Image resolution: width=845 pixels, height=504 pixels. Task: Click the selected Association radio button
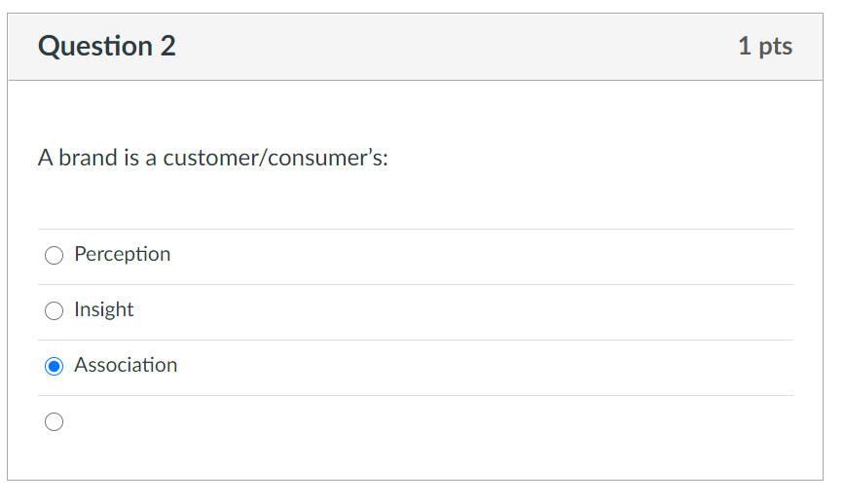pyautogui.click(x=55, y=367)
